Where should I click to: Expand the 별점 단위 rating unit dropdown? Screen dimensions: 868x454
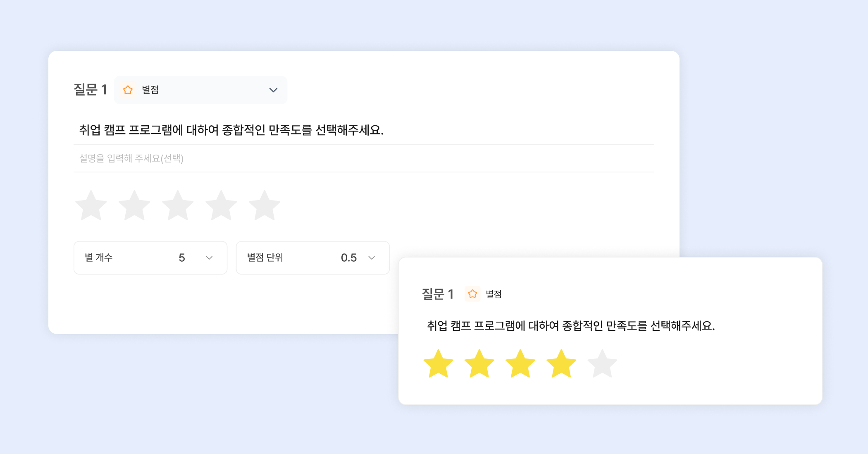(312, 258)
